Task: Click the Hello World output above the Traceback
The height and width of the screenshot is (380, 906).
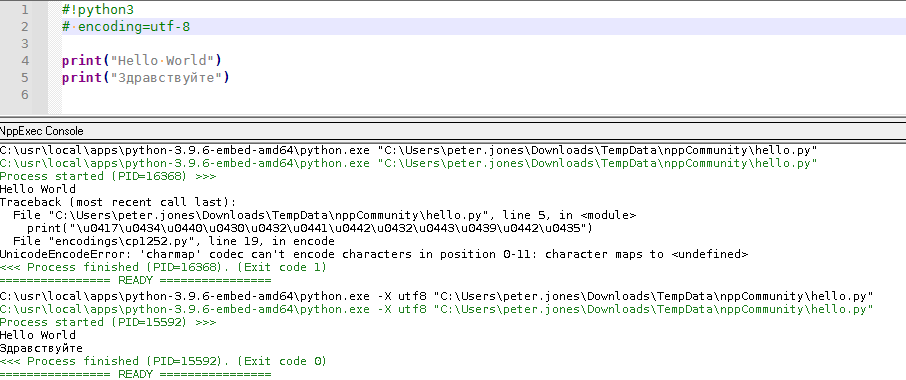Action: (38, 189)
